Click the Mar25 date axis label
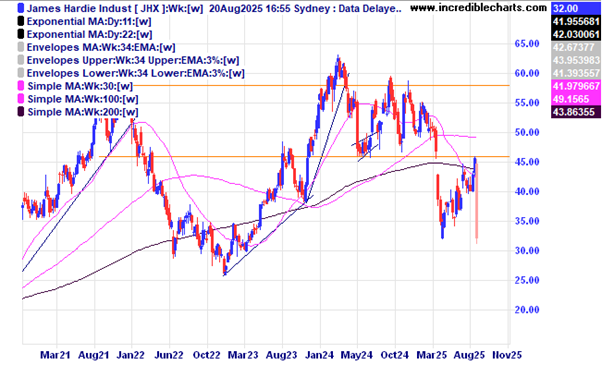 click(x=432, y=355)
